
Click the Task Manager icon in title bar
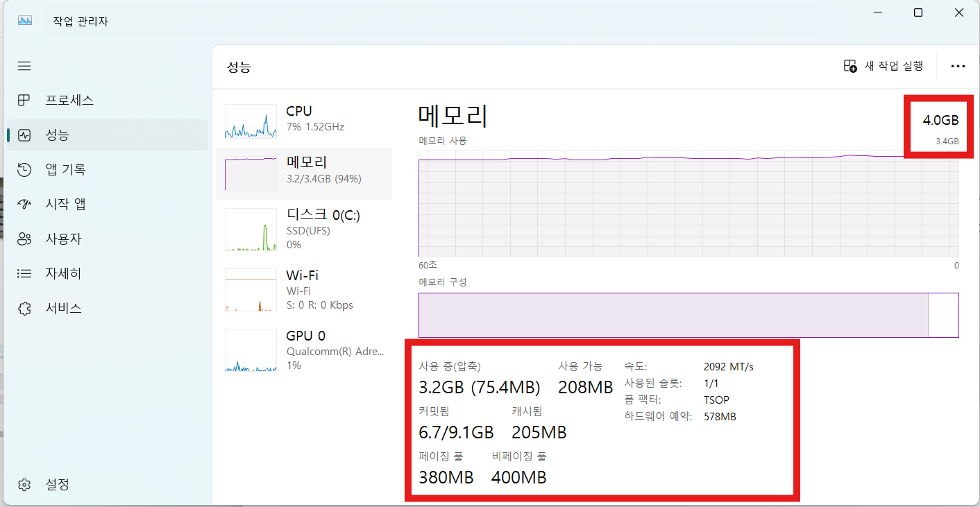pos(24,20)
